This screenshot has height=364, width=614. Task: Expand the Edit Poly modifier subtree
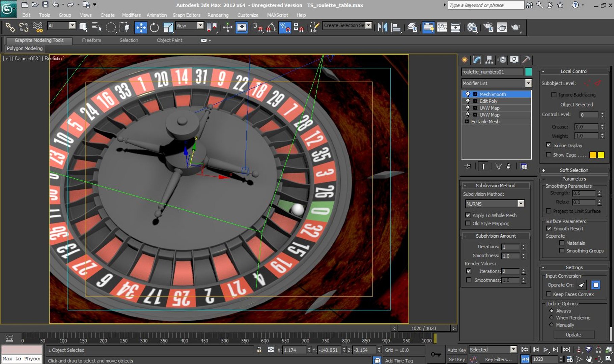click(475, 101)
